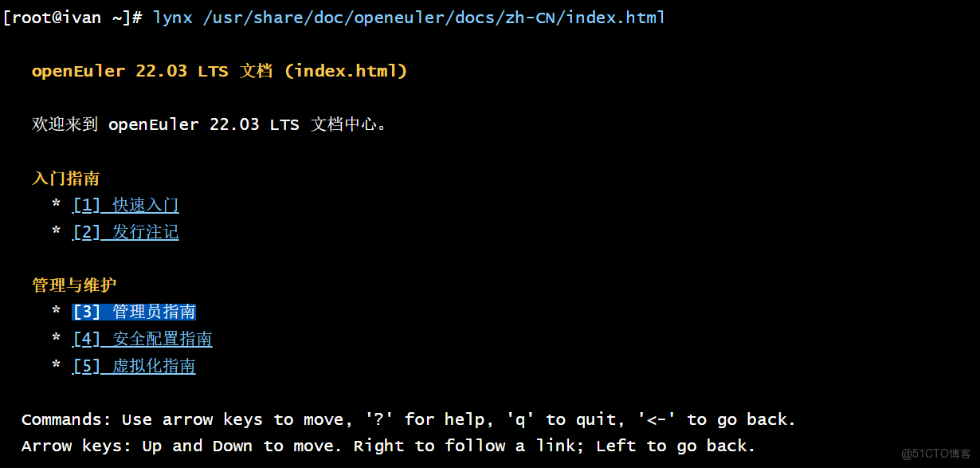This screenshot has width=980, height=468.
Task: Click the [root@ivan ~]# shell prompt
Action: point(73,17)
